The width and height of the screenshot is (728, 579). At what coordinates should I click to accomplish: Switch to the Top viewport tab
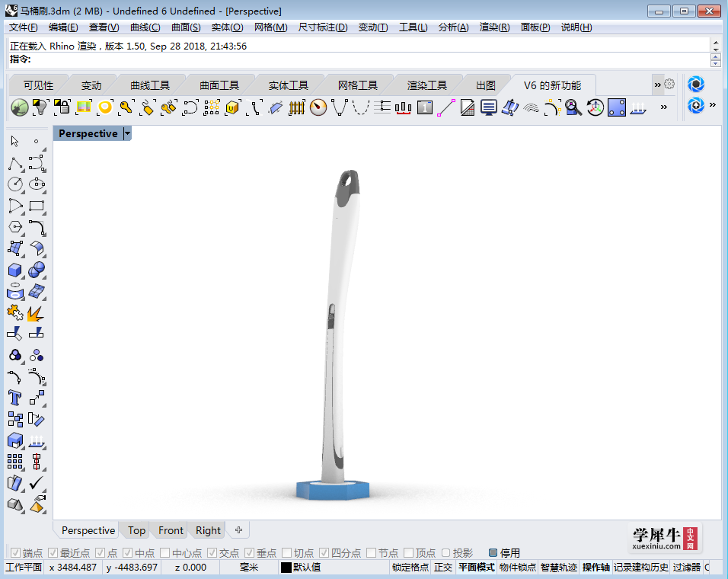point(136,530)
